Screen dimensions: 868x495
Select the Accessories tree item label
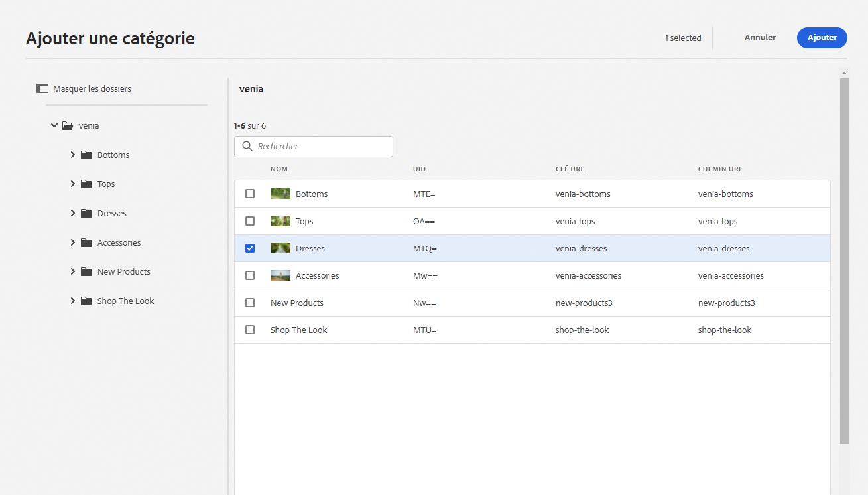tap(119, 242)
